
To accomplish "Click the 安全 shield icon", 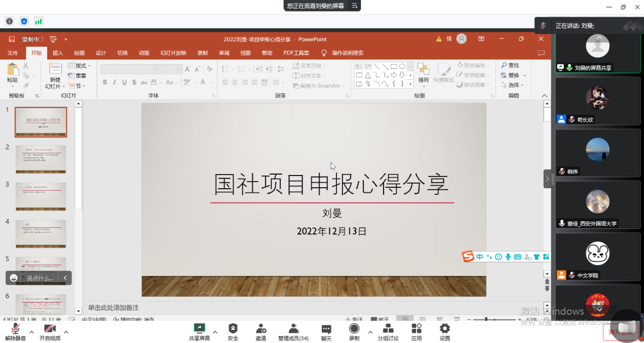I will [233, 329].
